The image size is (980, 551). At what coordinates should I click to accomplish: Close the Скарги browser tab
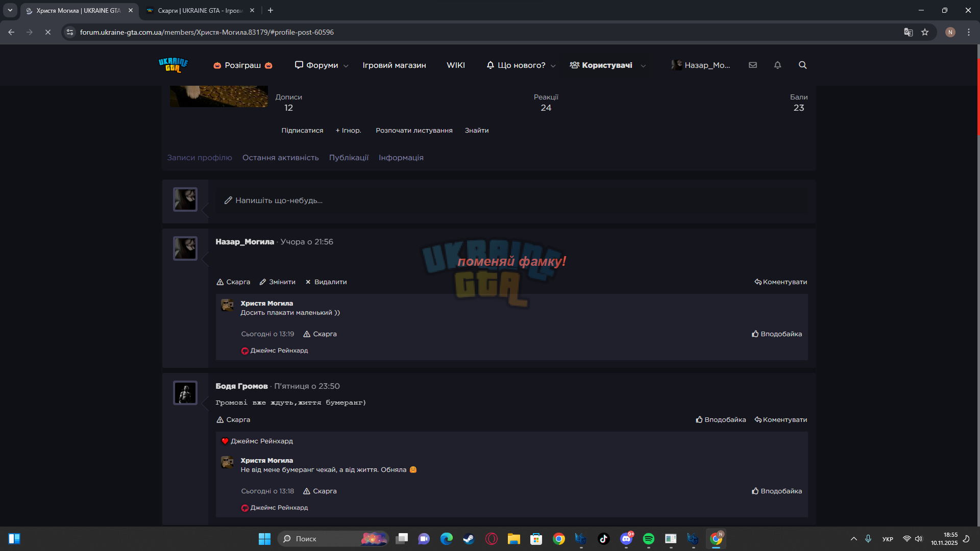(252, 10)
